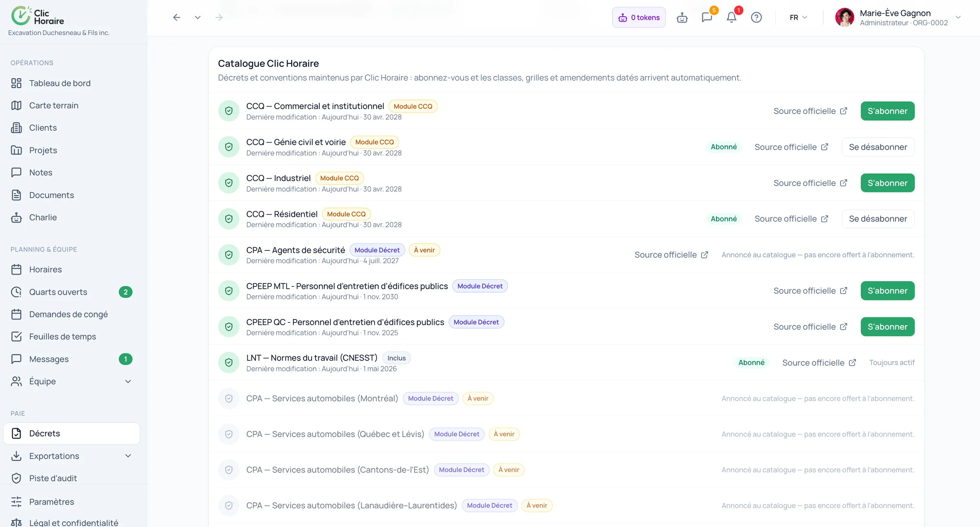Click shield icon of CPA — Services automobiles (Montréal)
This screenshot has width=980, height=527.
pyautogui.click(x=229, y=399)
